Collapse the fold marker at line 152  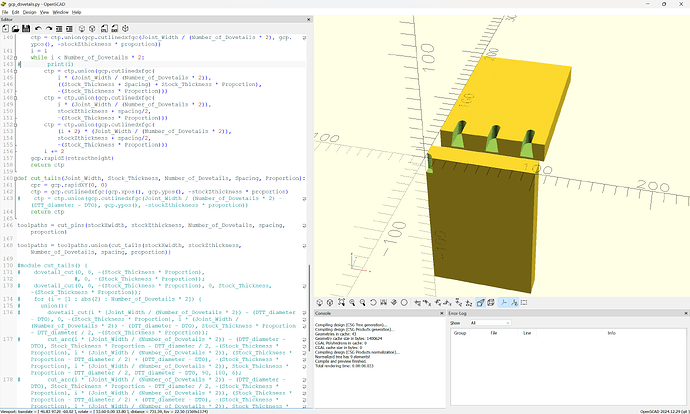(16, 125)
